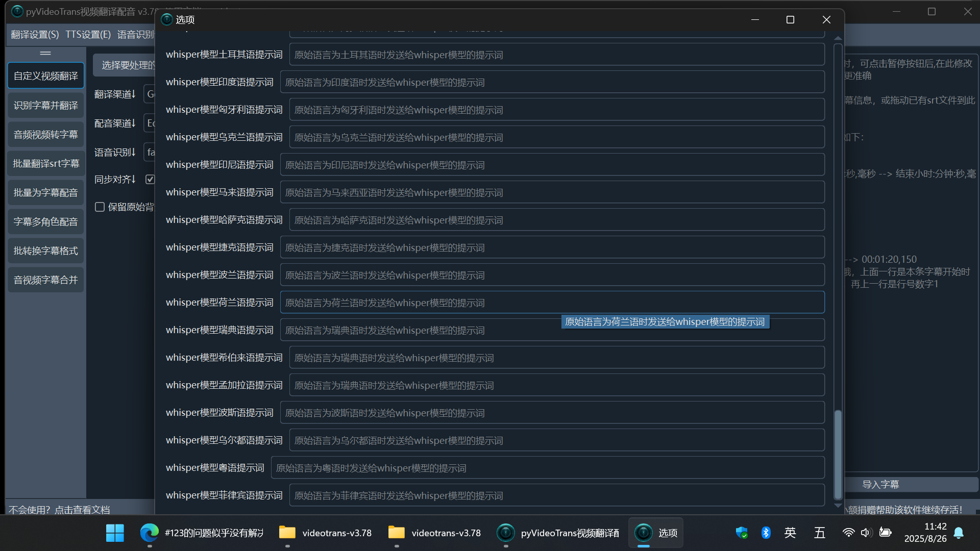The height and width of the screenshot is (551, 980).
Task: Open the 翻译设置(S) menu
Action: (35, 34)
